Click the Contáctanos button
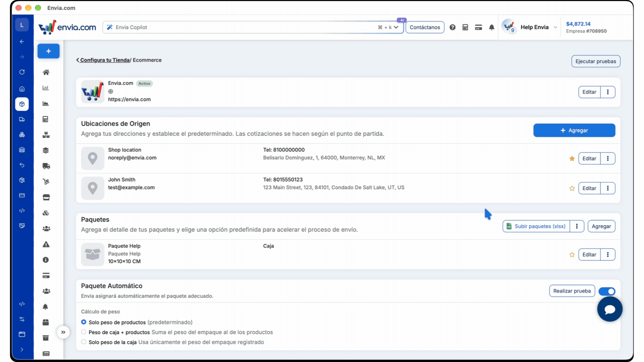The width and height of the screenshot is (644, 362). tap(425, 27)
